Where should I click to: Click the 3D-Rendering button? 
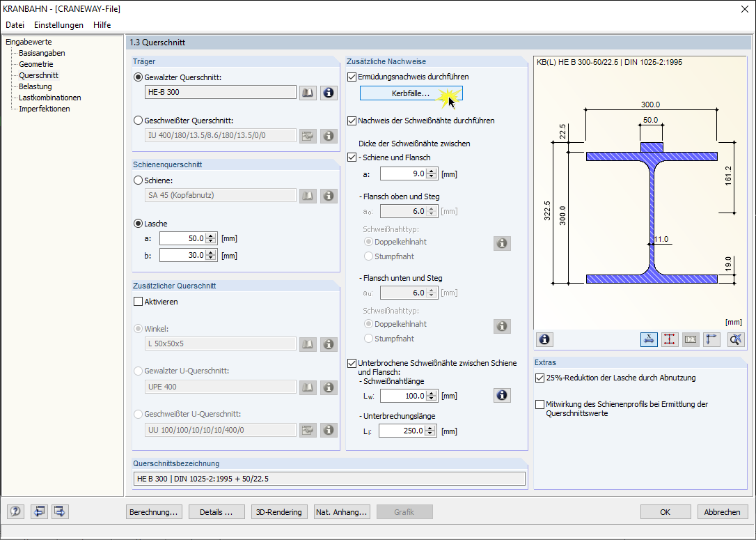[278, 512]
